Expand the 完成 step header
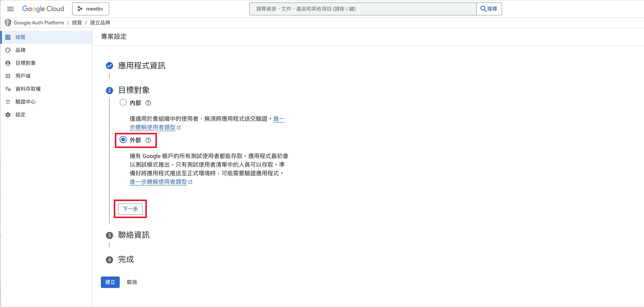The width and height of the screenshot is (644, 307). coord(126,259)
